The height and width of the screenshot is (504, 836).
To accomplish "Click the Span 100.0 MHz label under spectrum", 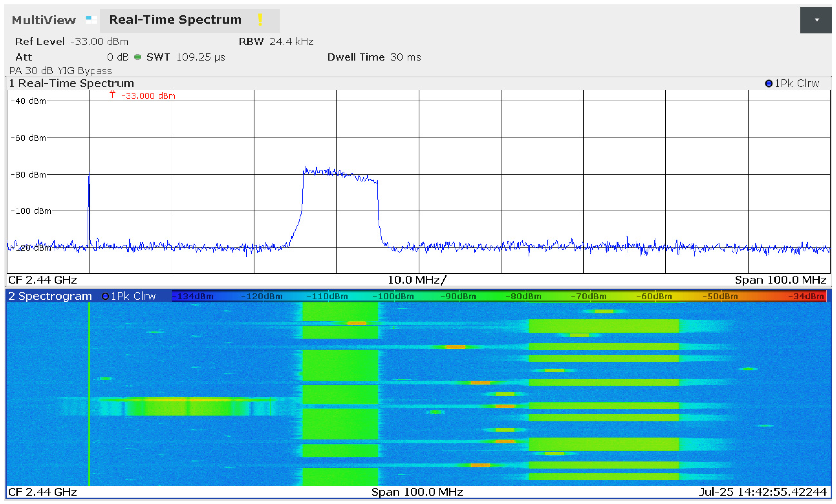I will (x=780, y=280).
